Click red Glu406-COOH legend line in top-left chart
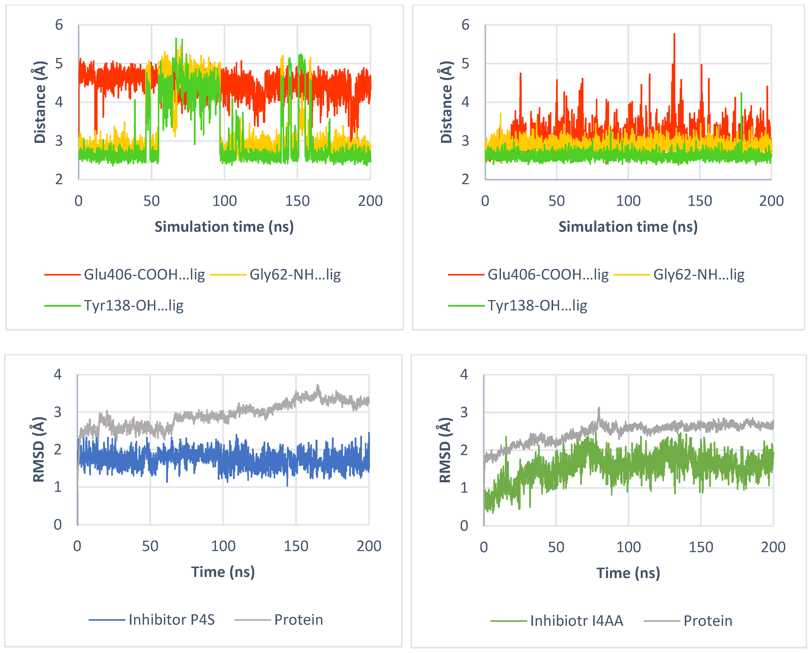 pos(62,275)
